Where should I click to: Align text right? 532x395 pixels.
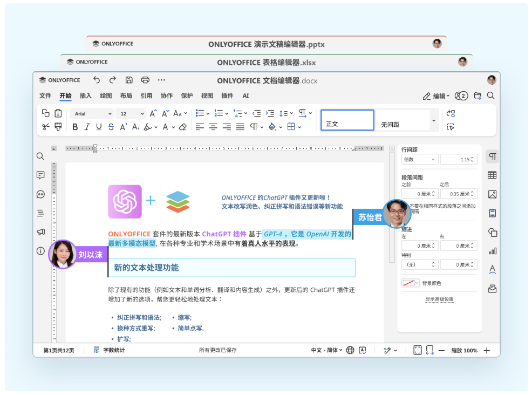point(227,127)
